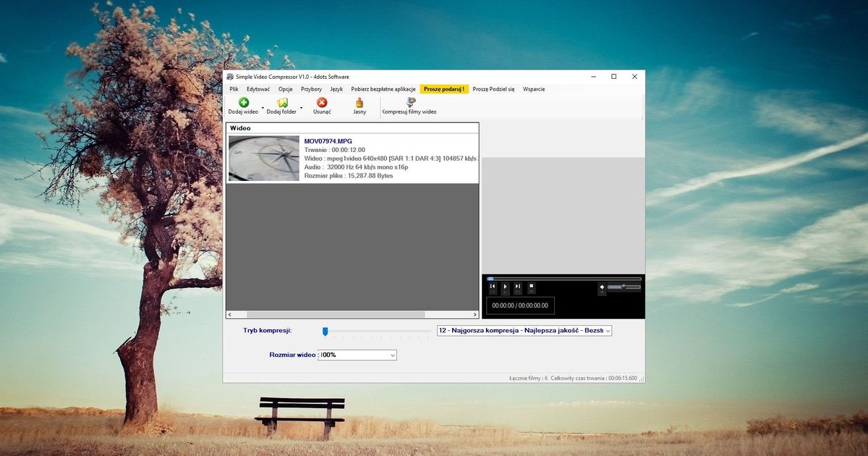Adjust the player volume slider
This screenshot has height=456, width=868.
coord(624,287)
